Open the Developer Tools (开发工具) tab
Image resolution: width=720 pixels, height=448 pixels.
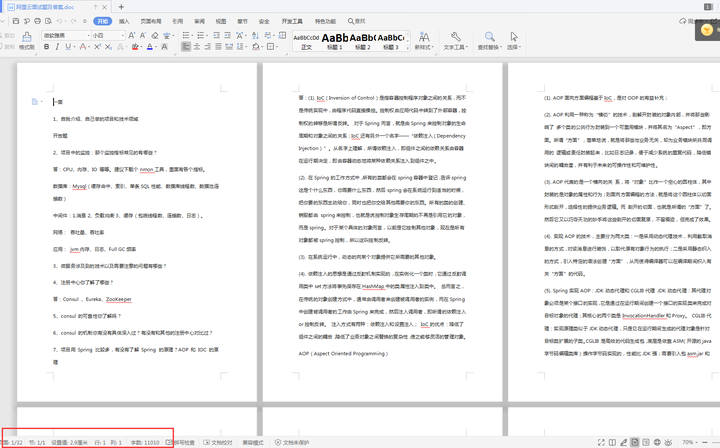point(292,21)
